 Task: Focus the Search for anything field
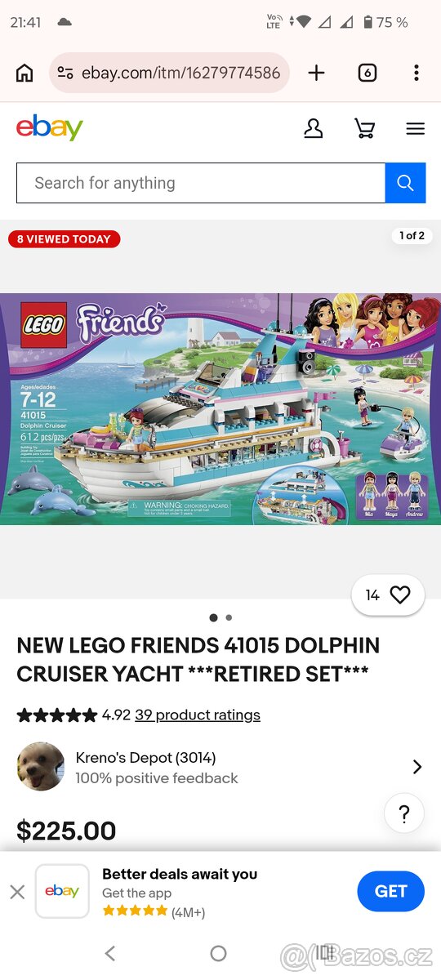[x=201, y=183]
